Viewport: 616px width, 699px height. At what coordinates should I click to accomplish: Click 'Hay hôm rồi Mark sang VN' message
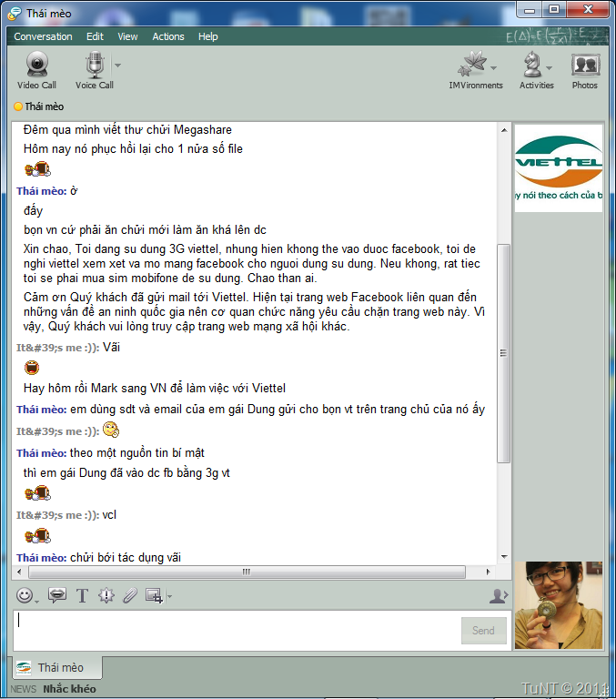[154, 388]
